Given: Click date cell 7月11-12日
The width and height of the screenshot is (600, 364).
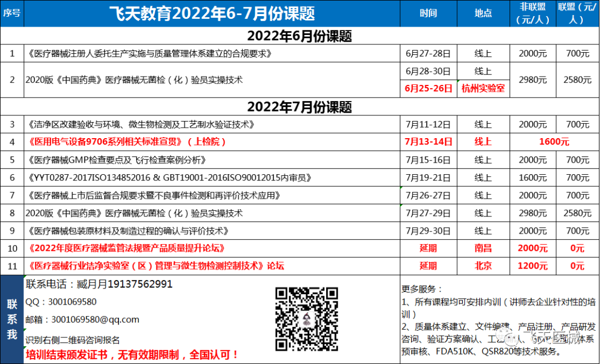Looking at the screenshot, I should click(428, 124).
